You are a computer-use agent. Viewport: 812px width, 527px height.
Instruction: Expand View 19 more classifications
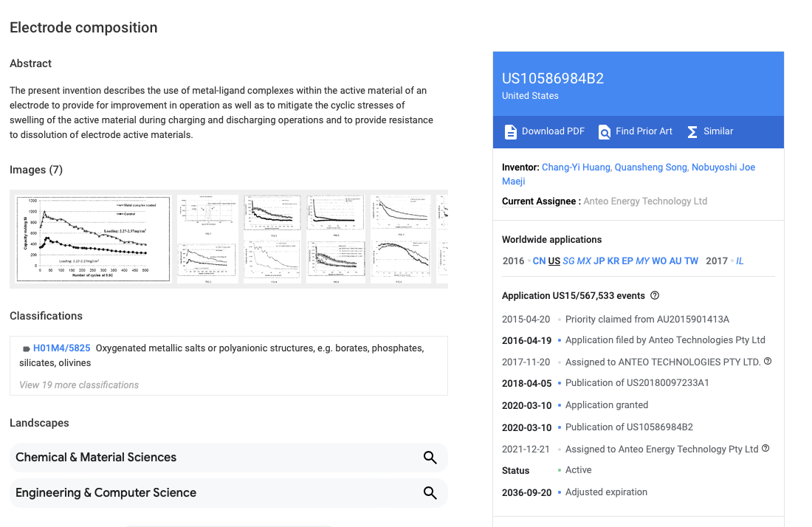[79, 385]
